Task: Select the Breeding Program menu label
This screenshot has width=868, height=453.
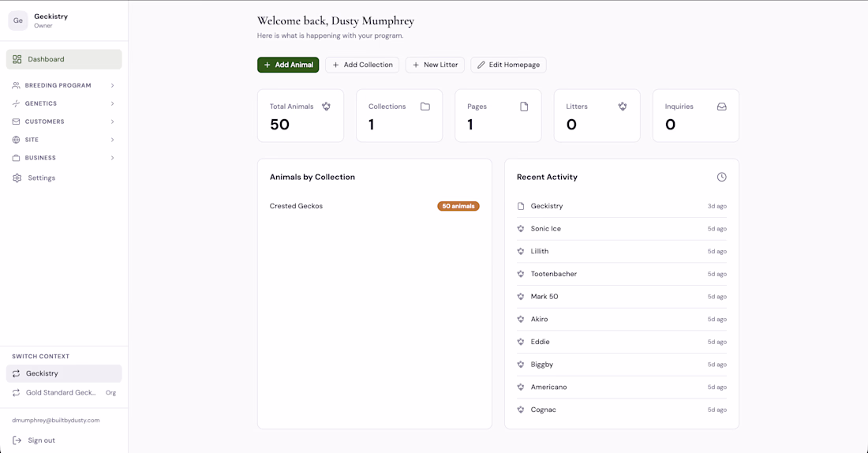Action: click(x=58, y=85)
